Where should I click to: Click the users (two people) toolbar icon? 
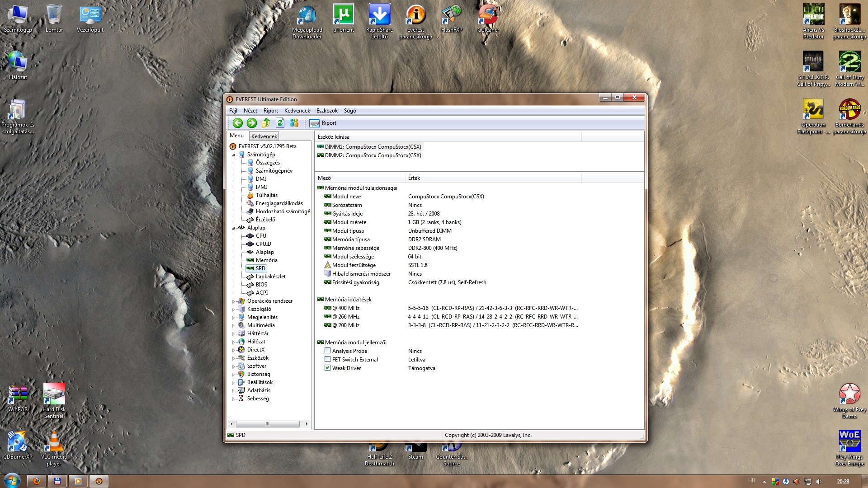click(294, 123)
